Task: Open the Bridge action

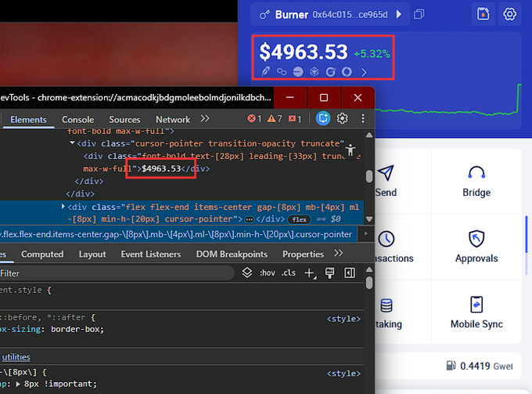Action: pyautogui.click(x=476, y=181)
